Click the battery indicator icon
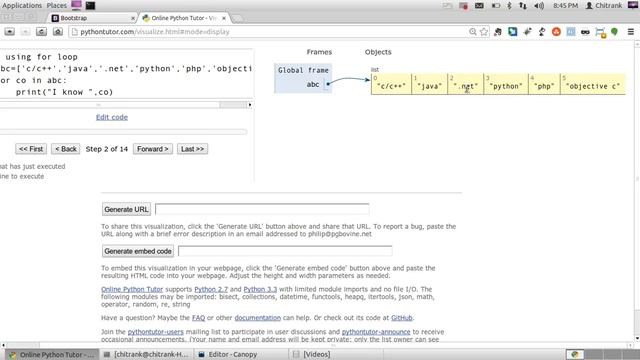 coord(496,5)
